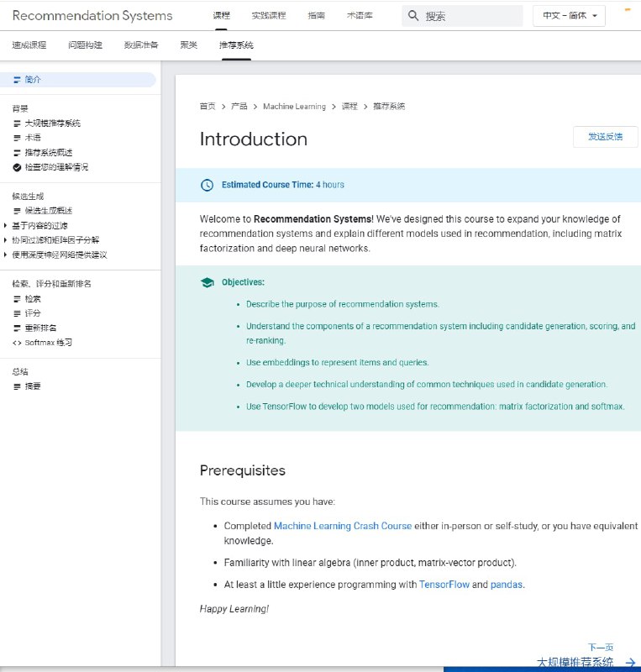Open the 课程 top navigation tab

tap(221, 15)
